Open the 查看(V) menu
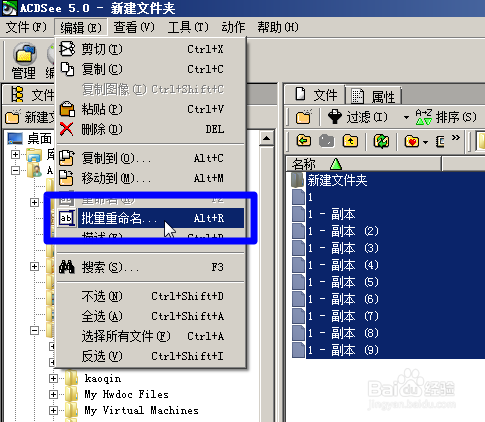Screen dimensions: 485x422 click(x=134, y=27)
